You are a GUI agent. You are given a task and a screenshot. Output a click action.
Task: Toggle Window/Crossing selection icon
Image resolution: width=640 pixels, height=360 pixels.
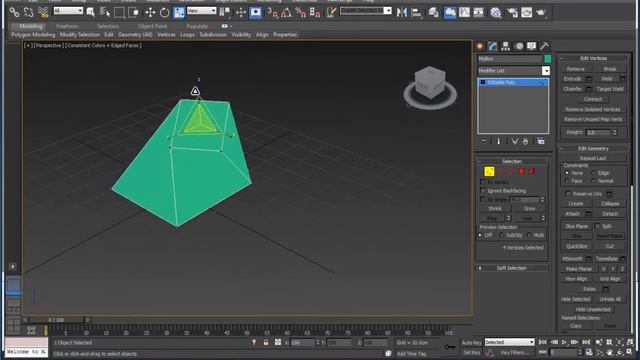(133, 12)
